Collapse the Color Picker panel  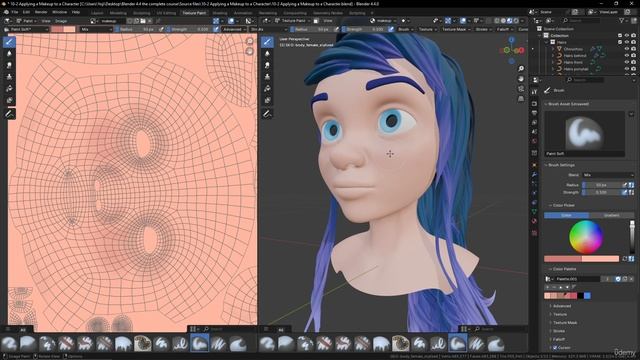point(563,205)
